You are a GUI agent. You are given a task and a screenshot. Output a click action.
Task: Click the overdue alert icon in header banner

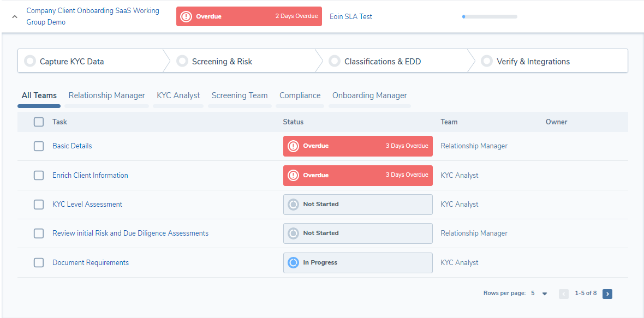[186, 16]
